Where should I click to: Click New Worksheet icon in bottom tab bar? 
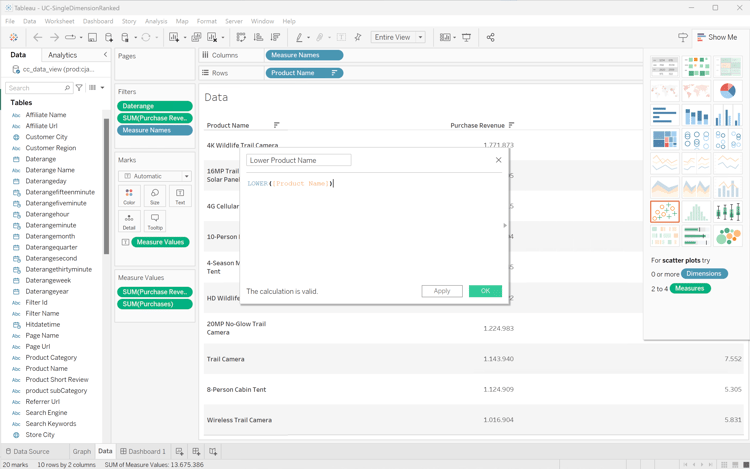coord(179,451)
